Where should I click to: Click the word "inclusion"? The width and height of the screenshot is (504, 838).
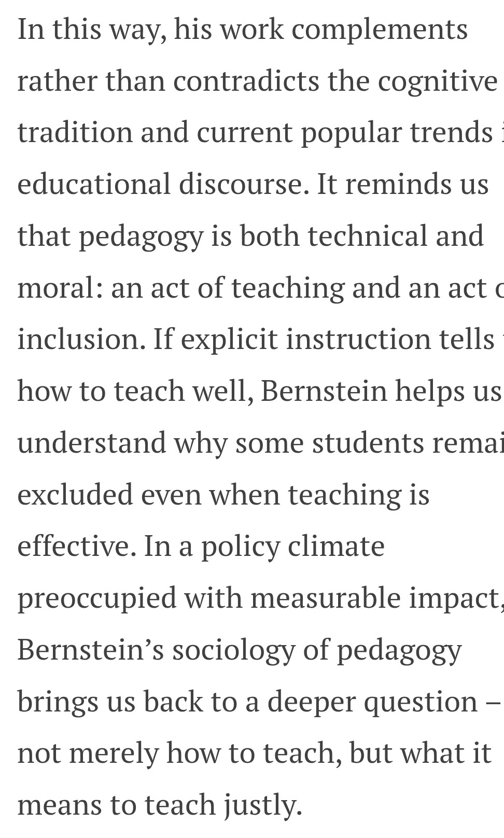click(81, 339)
